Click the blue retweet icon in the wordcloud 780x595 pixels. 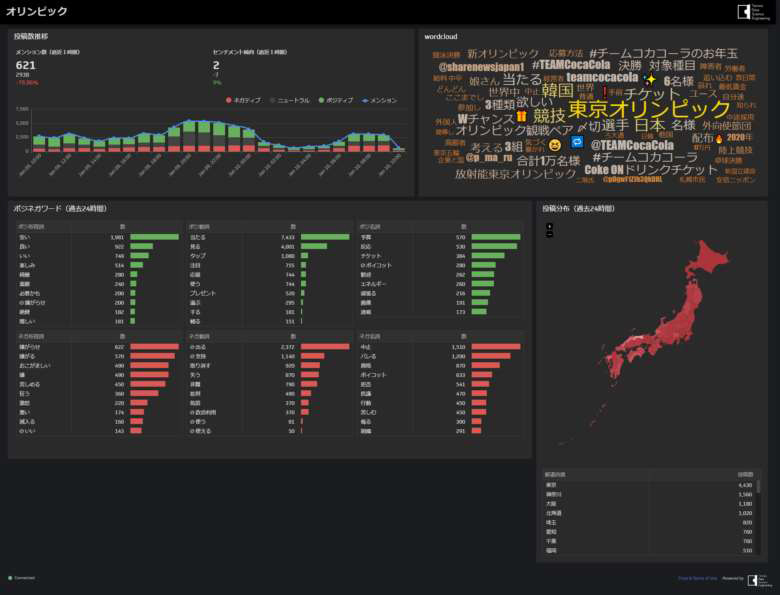pos(577,143)
